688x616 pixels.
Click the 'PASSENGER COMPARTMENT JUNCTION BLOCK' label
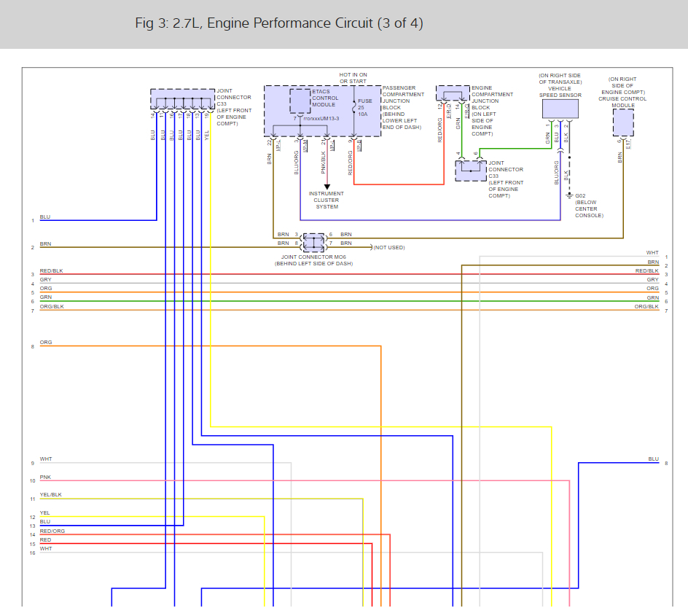[403, 107]
